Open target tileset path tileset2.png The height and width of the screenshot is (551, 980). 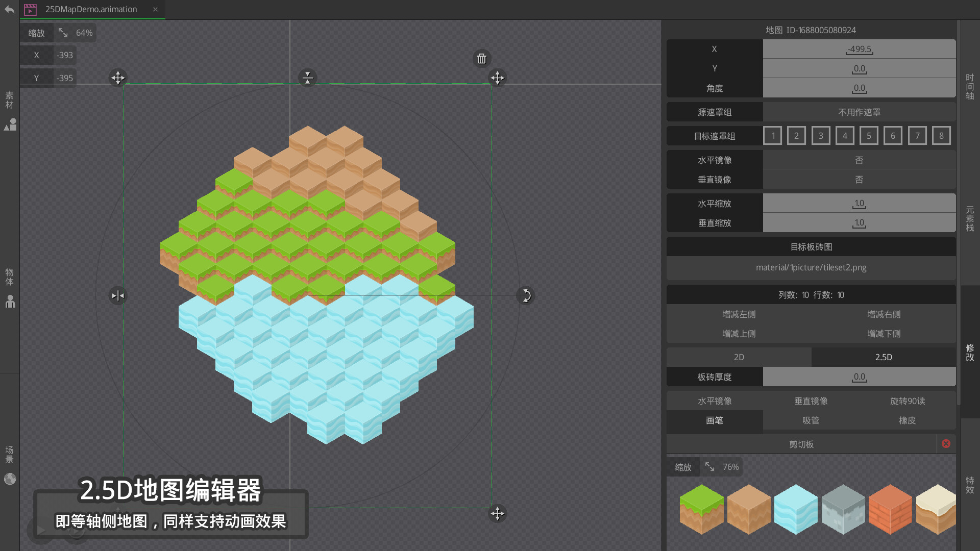[811, 267]
